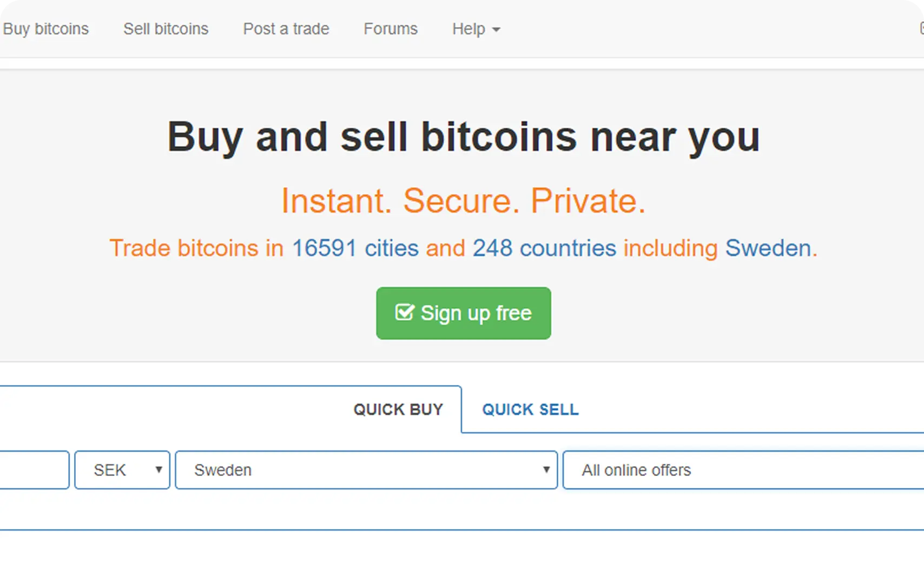Switch to the QUICK BUY tab

398,409
